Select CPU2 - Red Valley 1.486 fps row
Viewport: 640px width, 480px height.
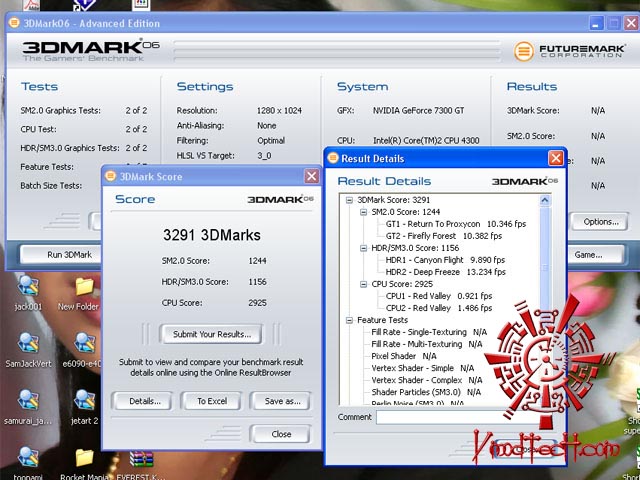(439, 308)
